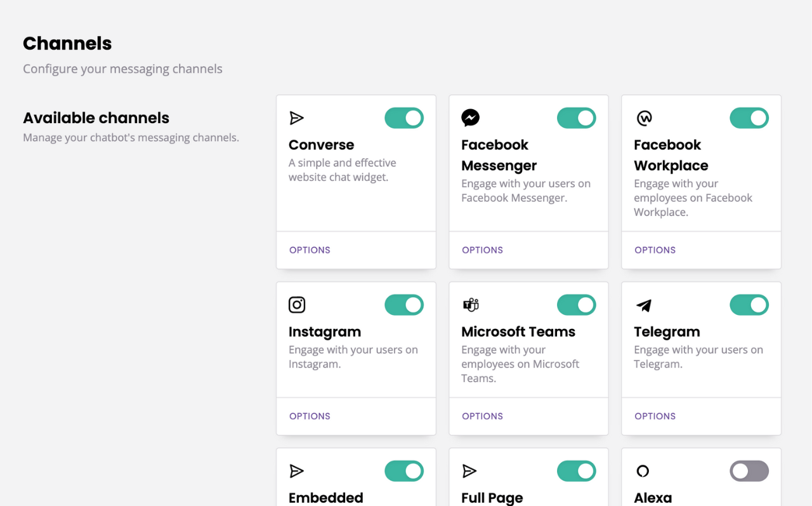812x506 pixels.
Task: Click the Available channels section heading
Action: (x=96, y=118)
